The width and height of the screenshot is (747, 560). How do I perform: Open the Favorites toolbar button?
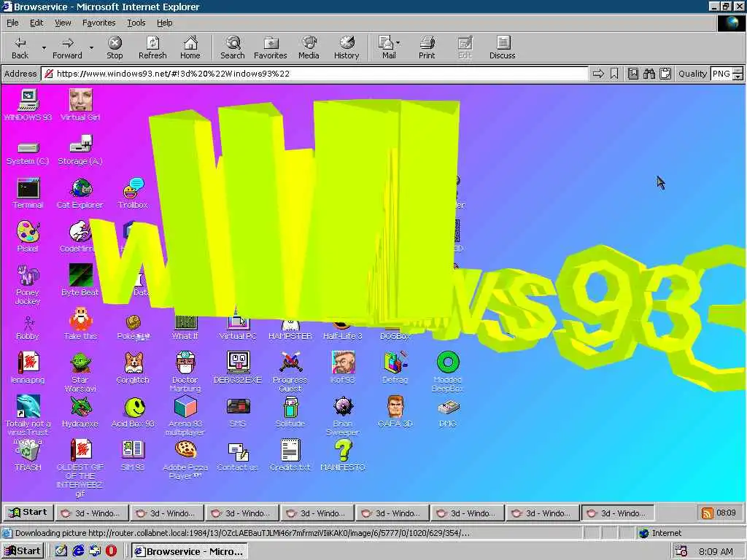click(x=270, y=47)
